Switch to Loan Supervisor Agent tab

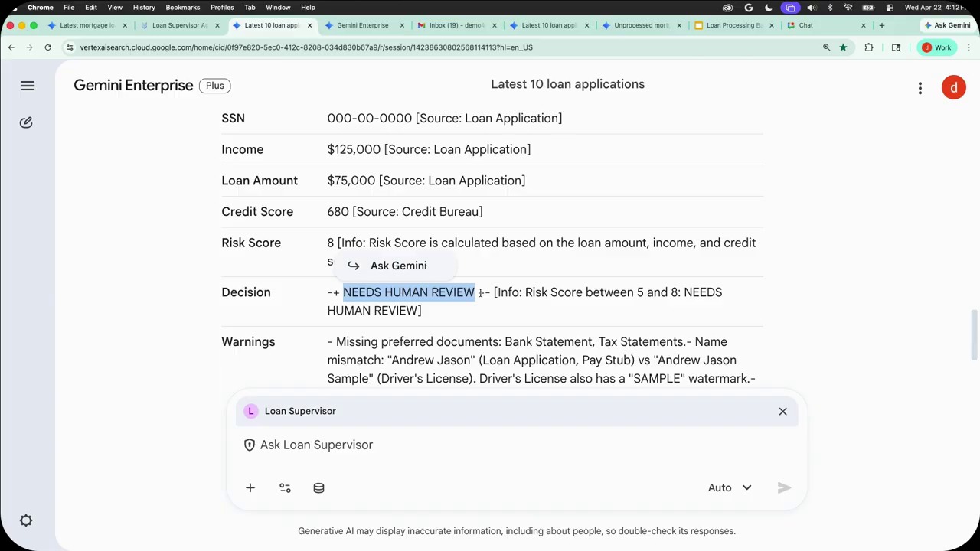(x=181, y=25)
